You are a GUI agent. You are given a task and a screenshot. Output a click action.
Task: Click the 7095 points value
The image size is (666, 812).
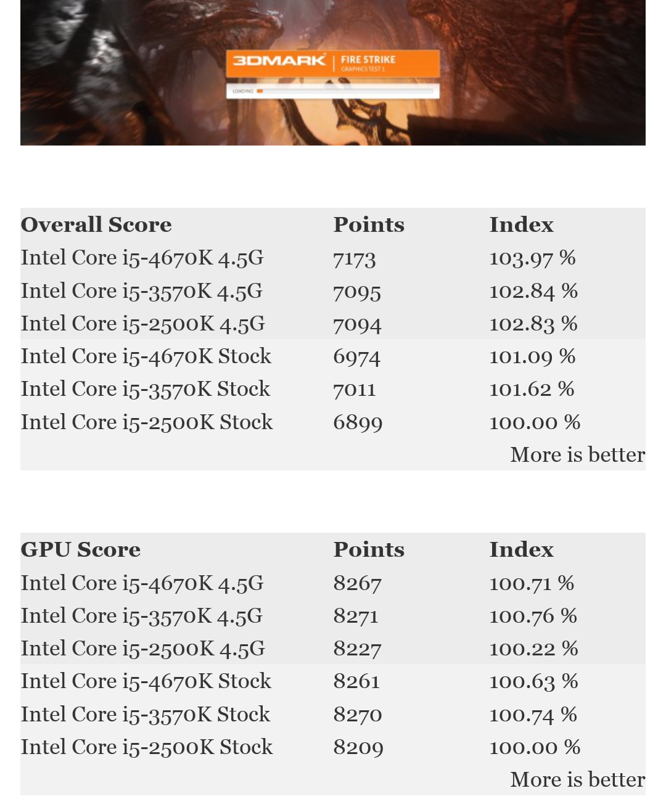(x=356, y=291)
